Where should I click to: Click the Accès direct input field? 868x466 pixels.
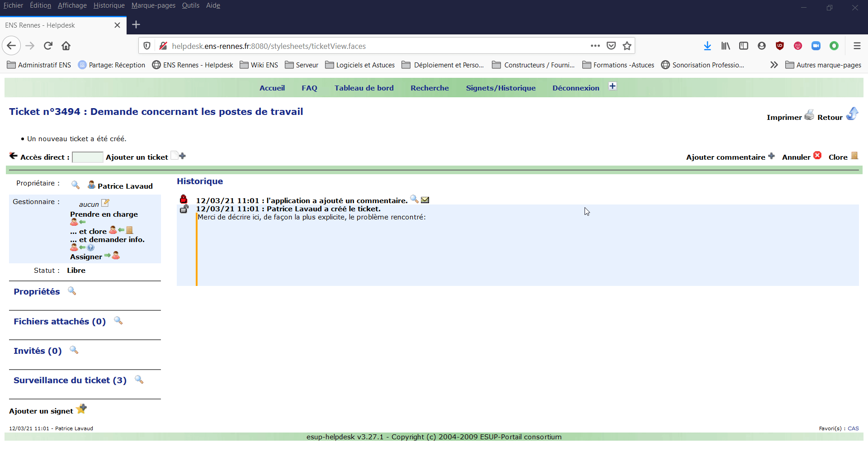[x=88, y=157]
